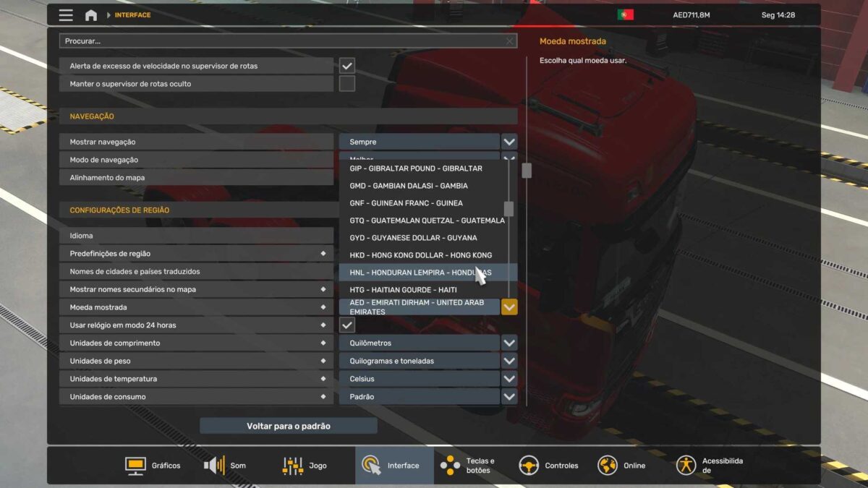868x488 pixels.
Task: Open Som audio settings
Action: (x=225, y=466)
